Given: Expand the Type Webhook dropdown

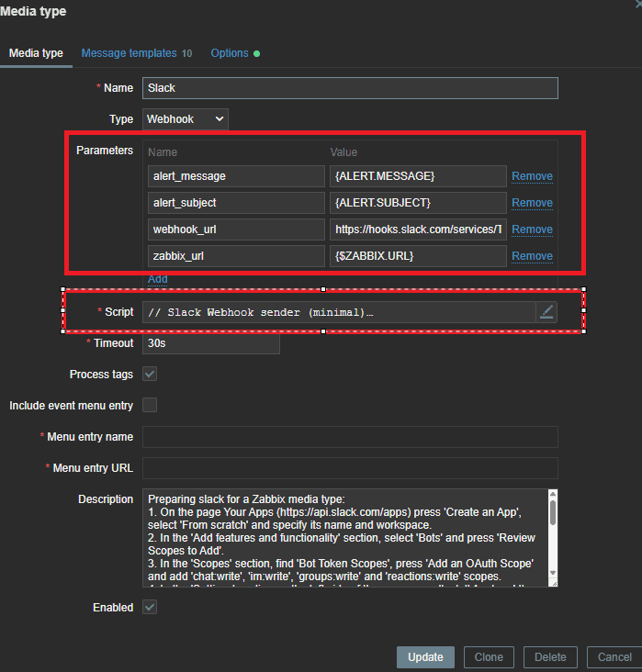Looking at the screenshot, I should [x=186, y=119].
